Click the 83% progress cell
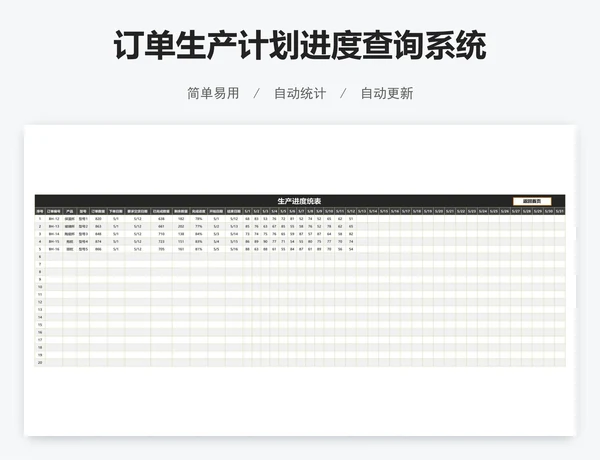 [199, 241]
